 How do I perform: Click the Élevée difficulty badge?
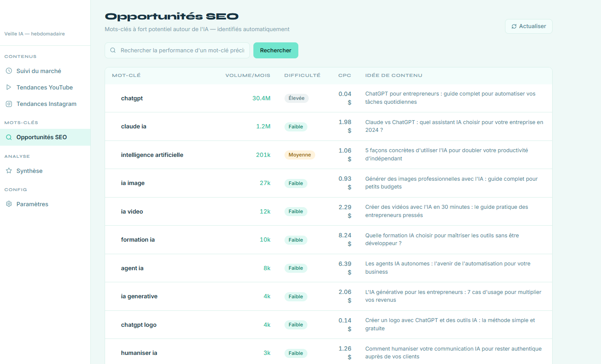point(296,98)
